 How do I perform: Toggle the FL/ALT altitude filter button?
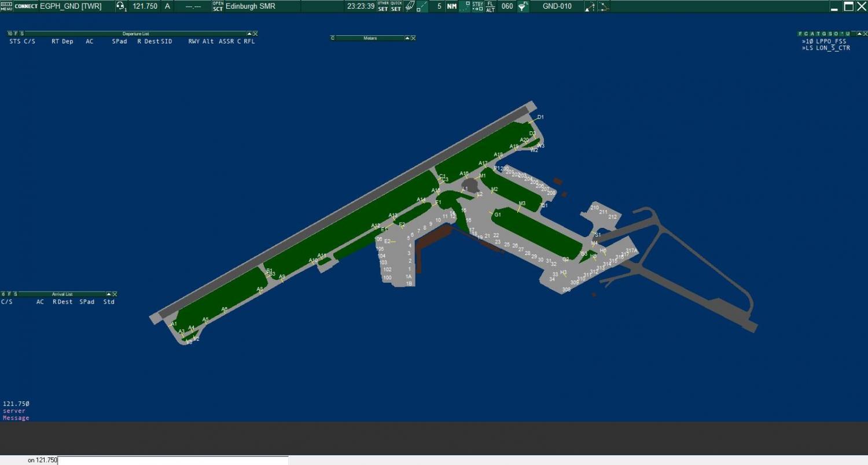coord(490,6)
